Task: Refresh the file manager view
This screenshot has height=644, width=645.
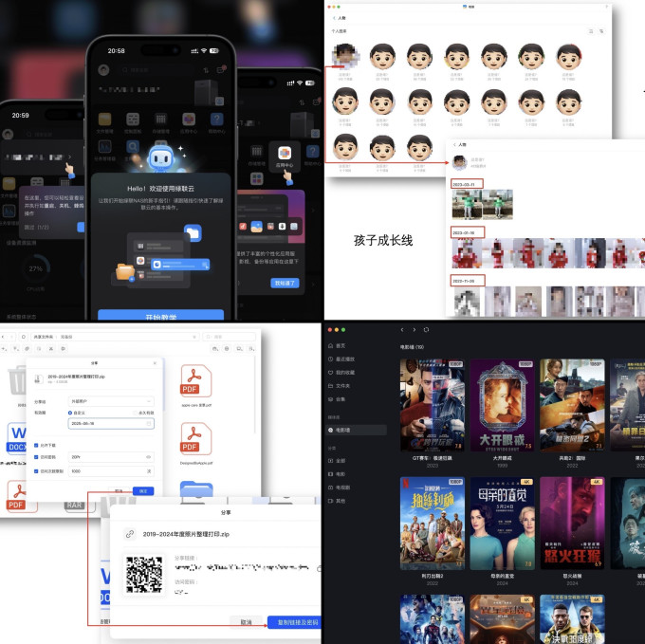Action: tap(24, 337)
